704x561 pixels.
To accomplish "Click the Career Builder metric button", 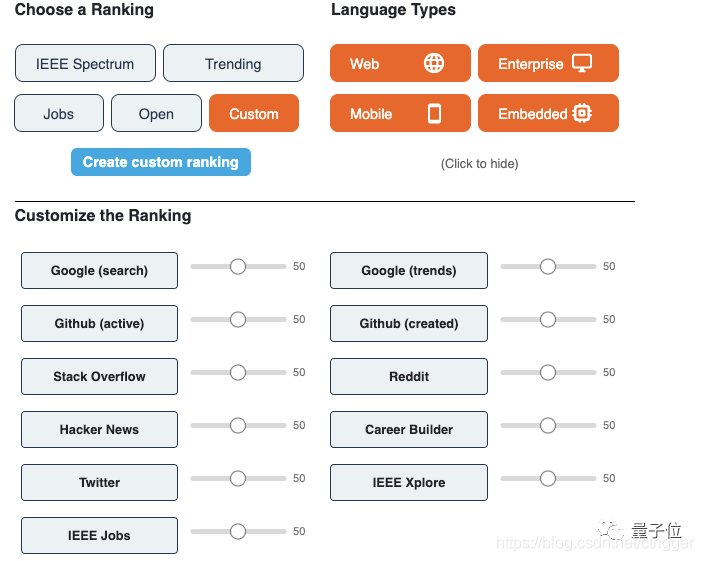I will coord(409,430).
